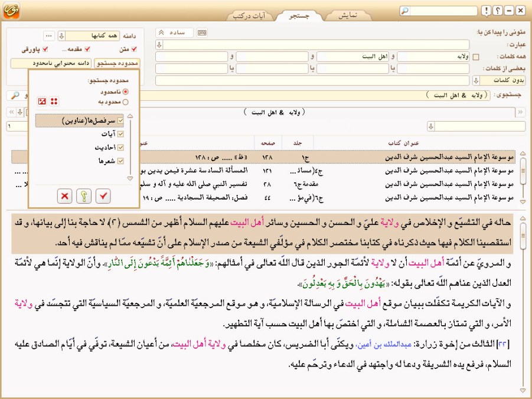This screenshot has height=399, width=532.
Task: Open the on-screen keyboard icon
Action: coord(202,32)
